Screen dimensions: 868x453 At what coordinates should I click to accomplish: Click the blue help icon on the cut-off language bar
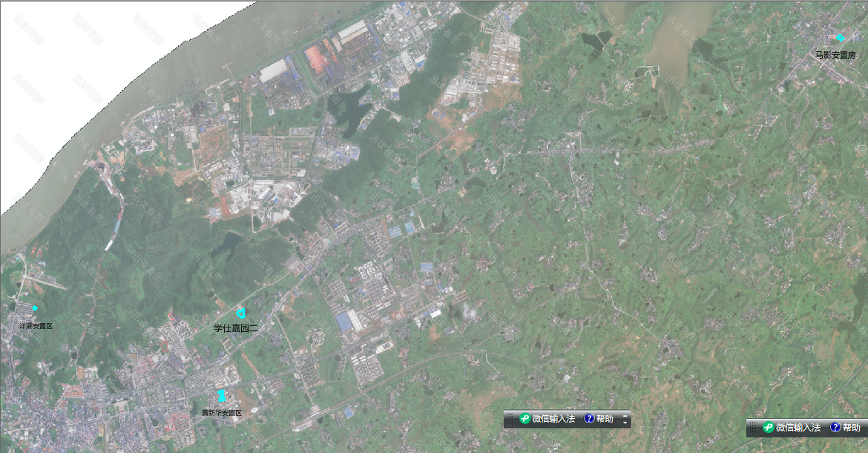835,428
